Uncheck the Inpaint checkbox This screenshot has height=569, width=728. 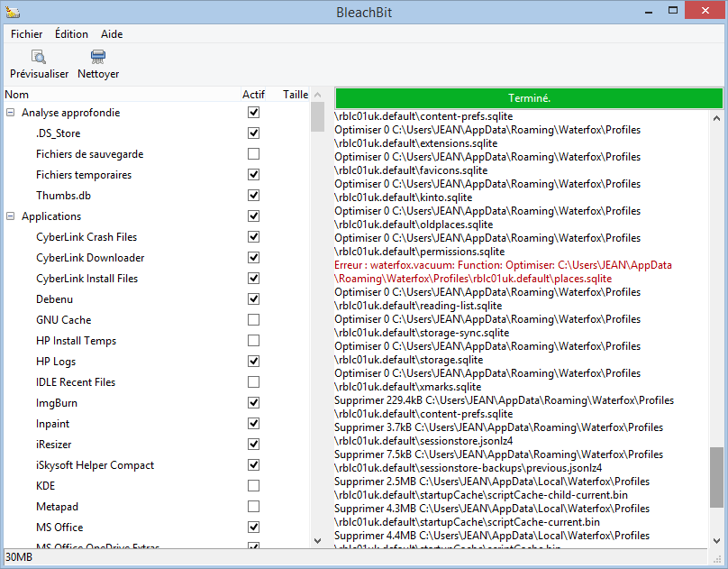click(x=253, y=424)
